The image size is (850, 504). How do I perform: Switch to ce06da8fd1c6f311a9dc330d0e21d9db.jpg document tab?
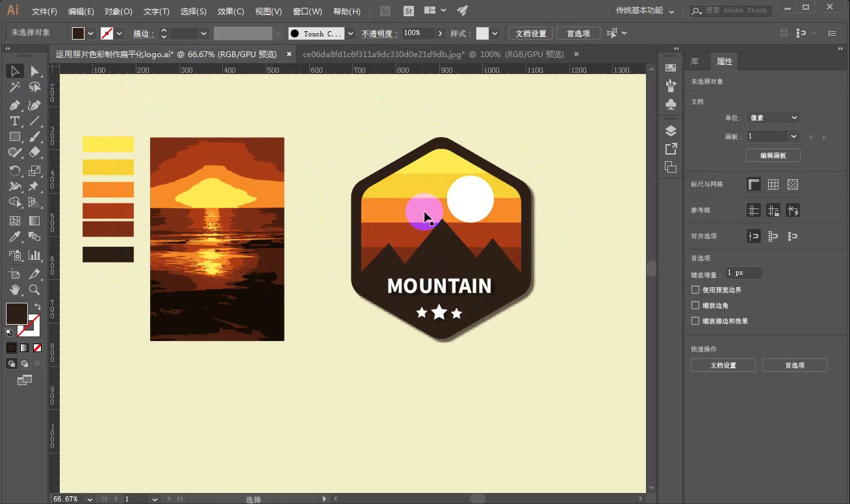coord(433,55)
